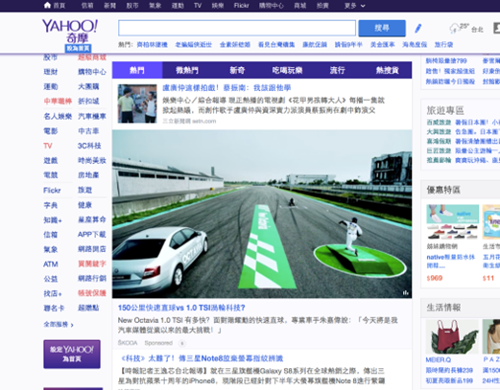The height and width of the screenshot is (390, 500).
Task: Open 房地產 in the left sidebar
Action: click(x=88, y=175)
